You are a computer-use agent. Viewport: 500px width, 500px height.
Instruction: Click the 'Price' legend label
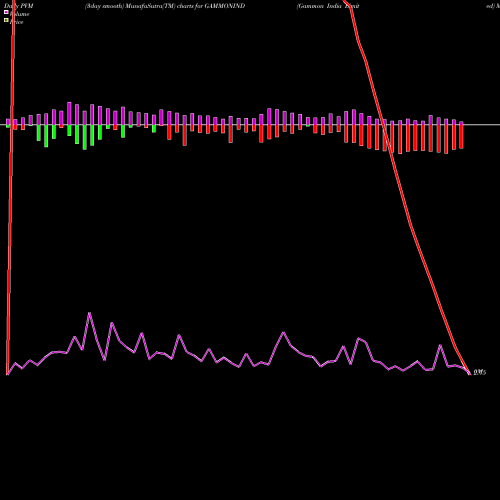tap(16, 22)
